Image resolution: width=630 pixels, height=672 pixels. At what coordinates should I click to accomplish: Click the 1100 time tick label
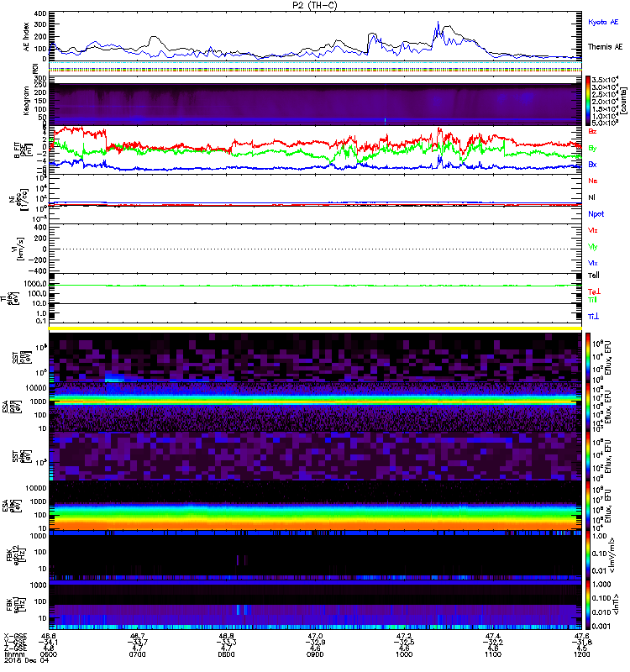[x=493, y=654]
